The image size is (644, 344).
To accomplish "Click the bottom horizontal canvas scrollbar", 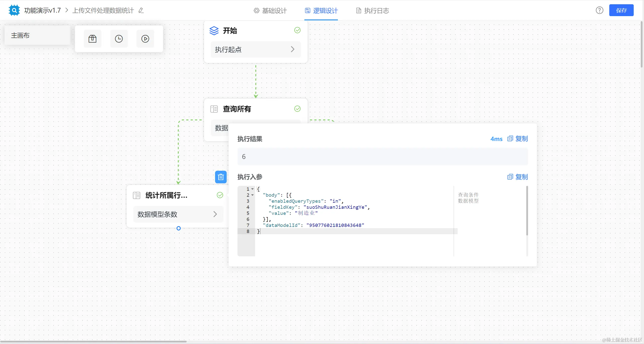I will point(93,341).
